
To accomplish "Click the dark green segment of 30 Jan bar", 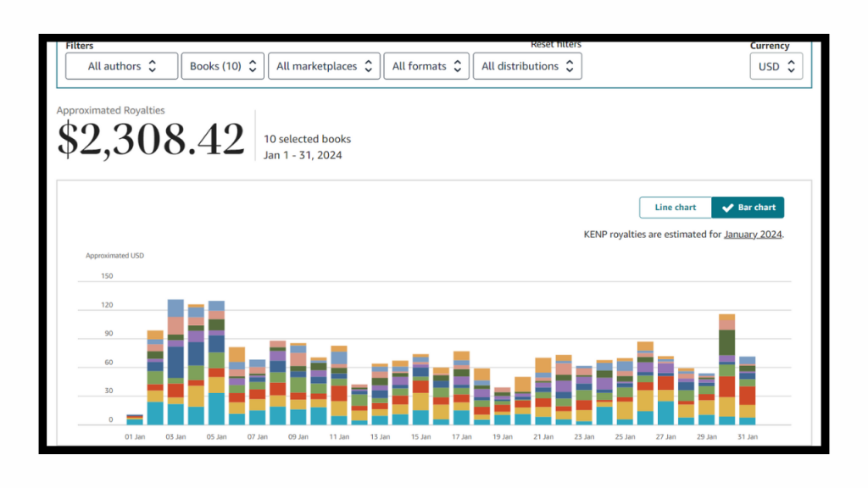I will 726,342.
